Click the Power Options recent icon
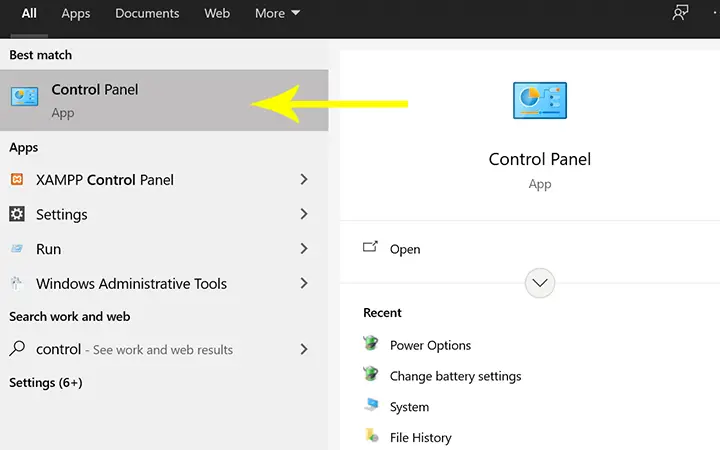This screenshot has width=720, height=450. click(x=371, y=343)
